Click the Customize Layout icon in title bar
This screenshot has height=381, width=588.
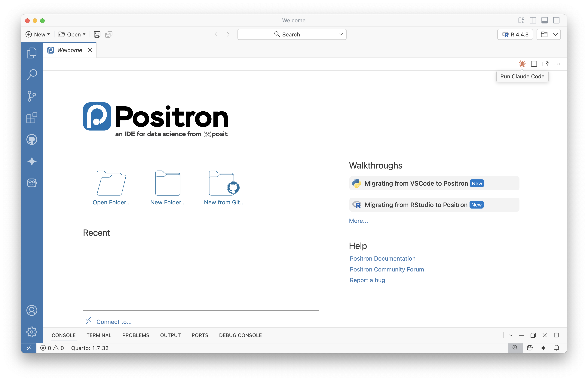(x=521, y=20)
